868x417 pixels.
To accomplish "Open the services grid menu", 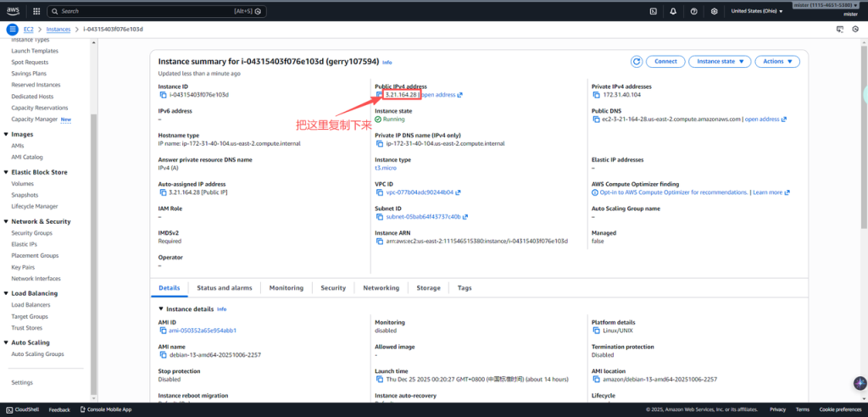I will point(36,11).
